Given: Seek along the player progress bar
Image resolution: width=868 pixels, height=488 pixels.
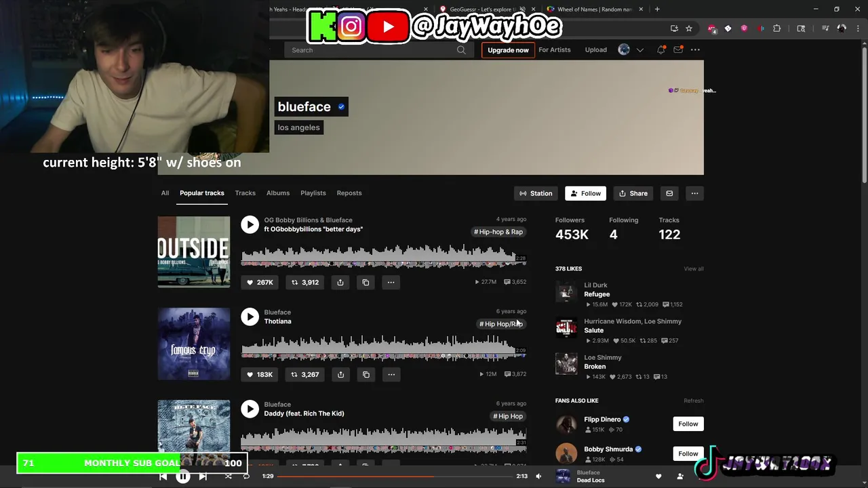Looking at the screenshot, I should coord(395,476).
